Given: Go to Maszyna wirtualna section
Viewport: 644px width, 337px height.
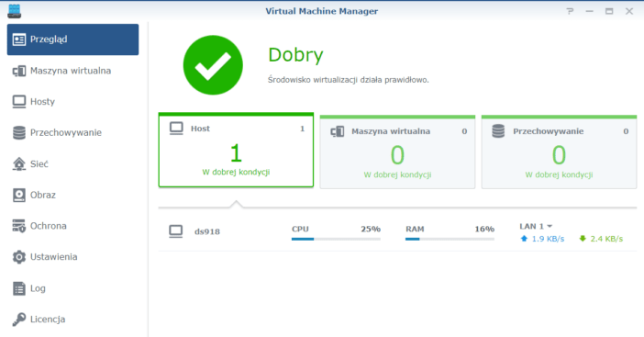Looking at the screenshot, I should click(71, 71).
